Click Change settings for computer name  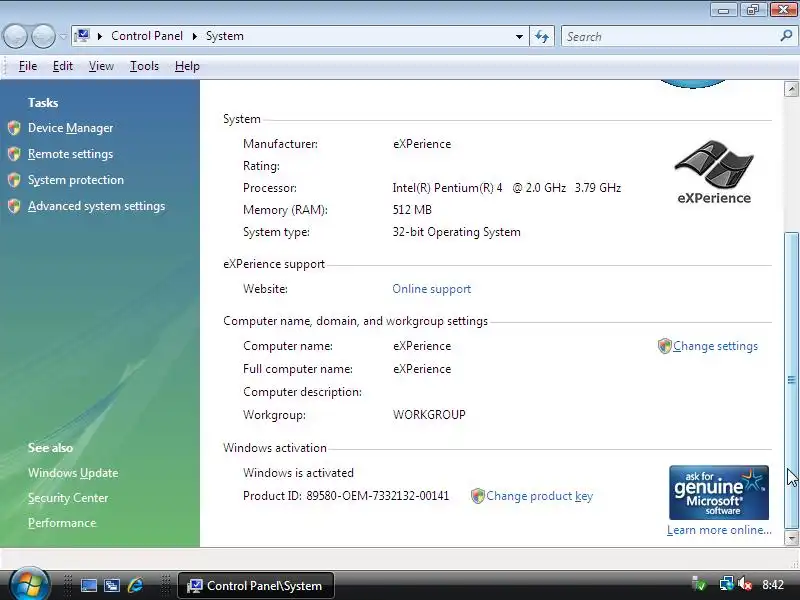715,346
